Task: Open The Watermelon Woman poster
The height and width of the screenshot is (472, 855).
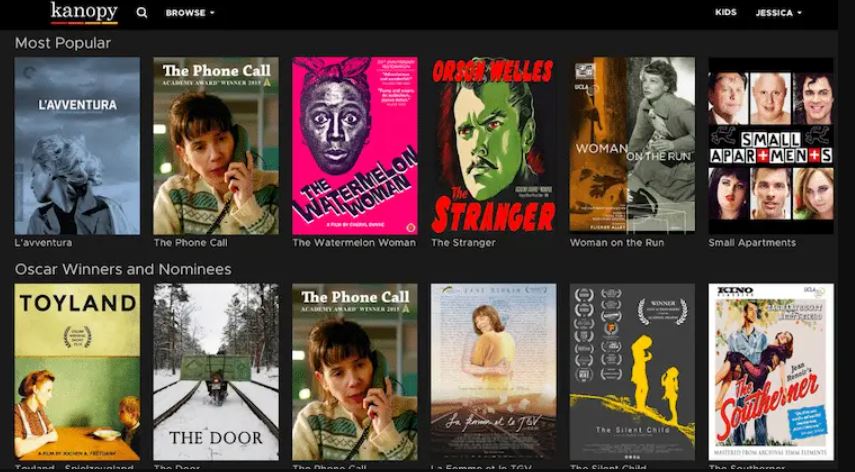Action: tap(355, 146)
